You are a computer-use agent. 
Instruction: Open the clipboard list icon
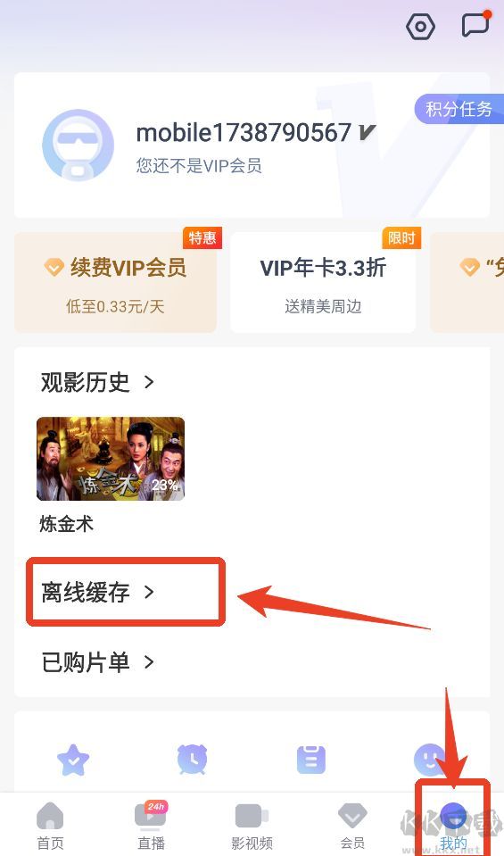[311, 760]
